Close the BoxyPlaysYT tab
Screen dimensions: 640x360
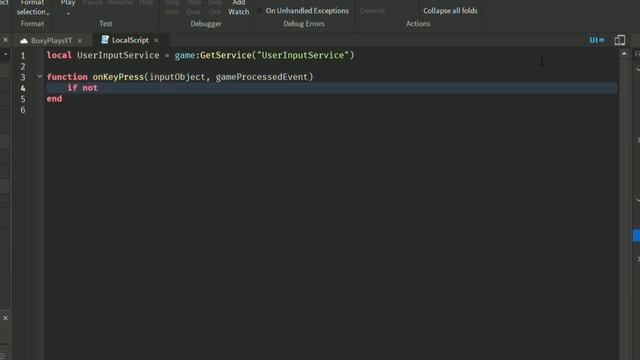click(80, 40)
